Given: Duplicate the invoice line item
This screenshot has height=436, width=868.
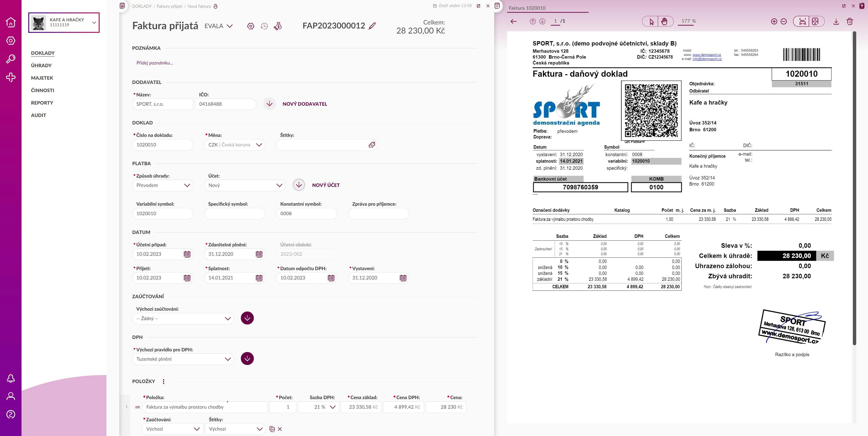Looking at the screenshot, I should (272, 429).
